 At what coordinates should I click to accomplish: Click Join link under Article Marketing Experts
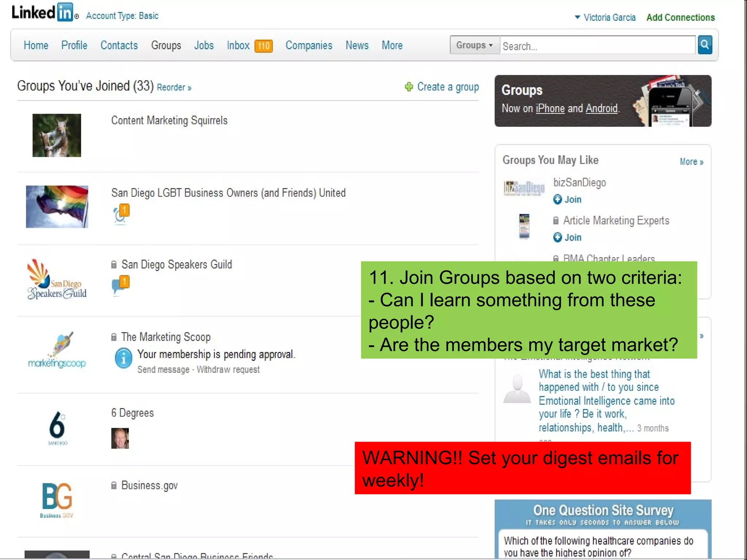click(573, 237)
